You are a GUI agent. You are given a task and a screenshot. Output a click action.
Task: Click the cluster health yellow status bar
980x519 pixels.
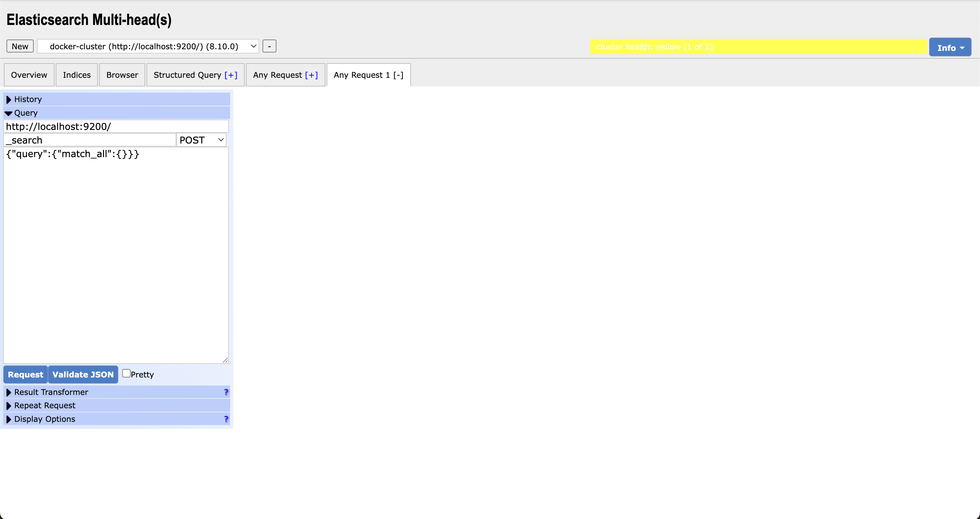pyautogui.click(x=758, y=47)
